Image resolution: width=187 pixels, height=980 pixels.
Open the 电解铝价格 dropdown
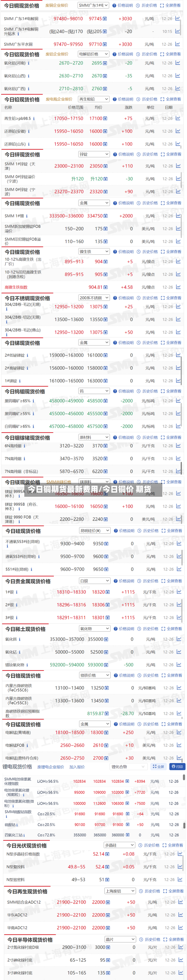(93, 54)
